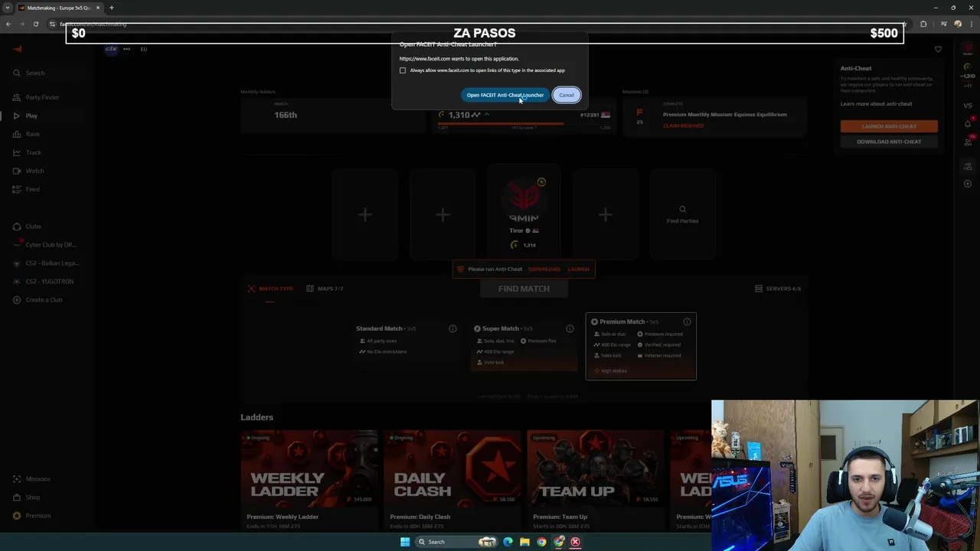Switch to the MATCH TYPE tab
Screen dimensions: 980x551
(x=270, y=289)
